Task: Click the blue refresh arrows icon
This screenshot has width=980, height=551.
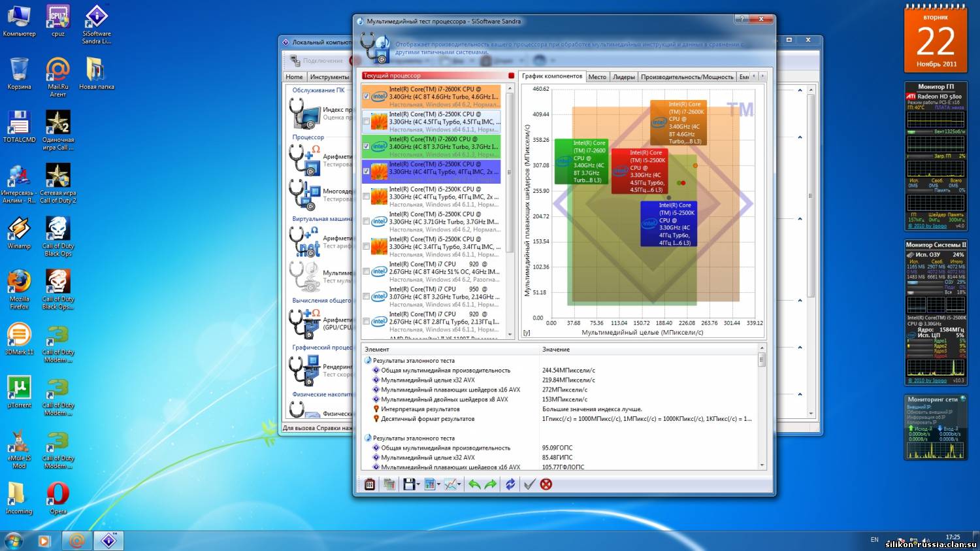Action: (510, 484)
